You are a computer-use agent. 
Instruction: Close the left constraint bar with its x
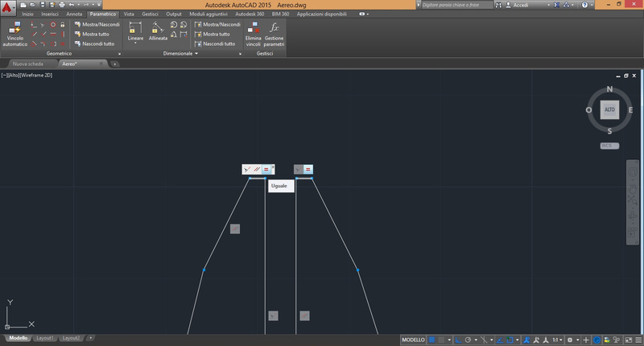(x=273, y=167)
